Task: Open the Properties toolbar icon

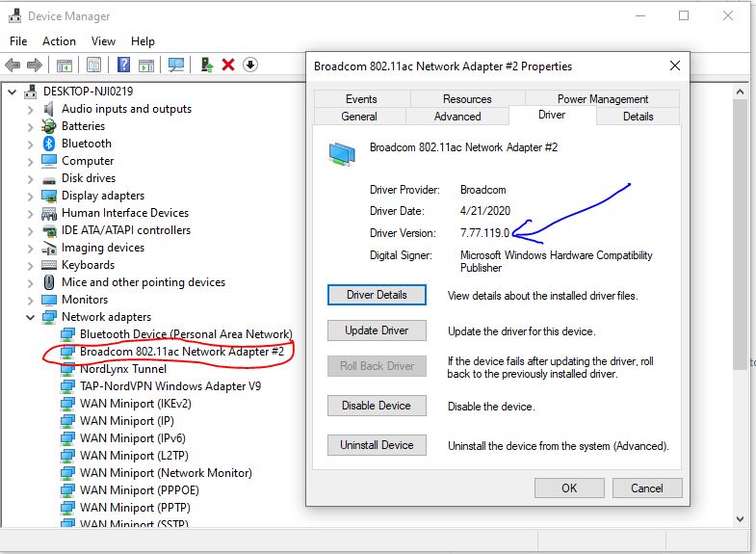Action: [x=93, y=65]
